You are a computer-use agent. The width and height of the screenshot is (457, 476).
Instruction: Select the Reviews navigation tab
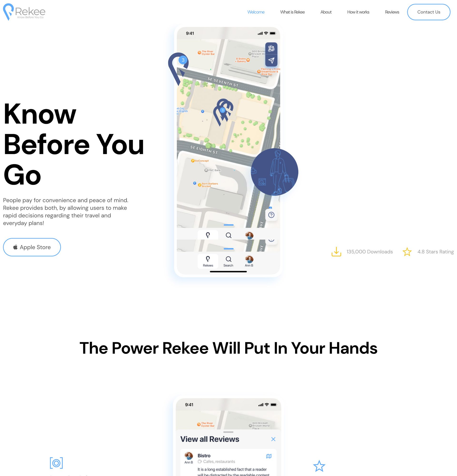[x=392, y=12]
